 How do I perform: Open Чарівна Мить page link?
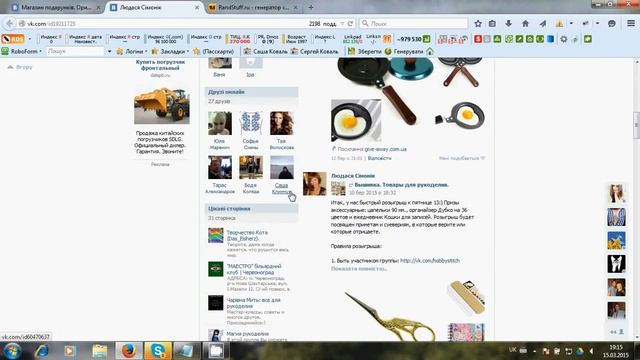(253, 303)
